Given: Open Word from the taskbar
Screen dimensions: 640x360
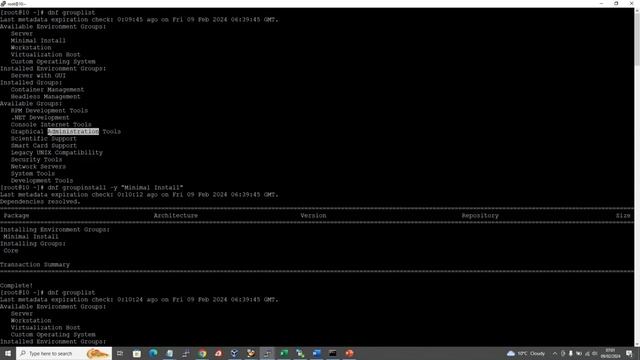Looking at the screenshot, I should tap(317, 353).
